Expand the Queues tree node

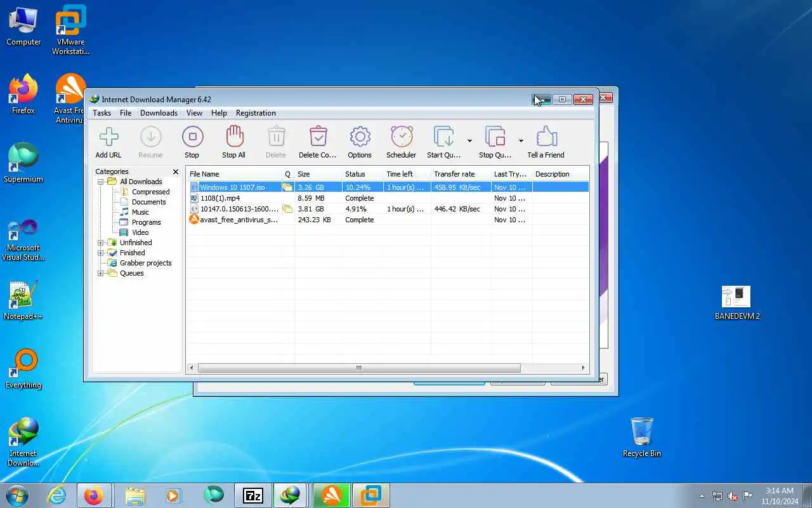coord(100,273)
